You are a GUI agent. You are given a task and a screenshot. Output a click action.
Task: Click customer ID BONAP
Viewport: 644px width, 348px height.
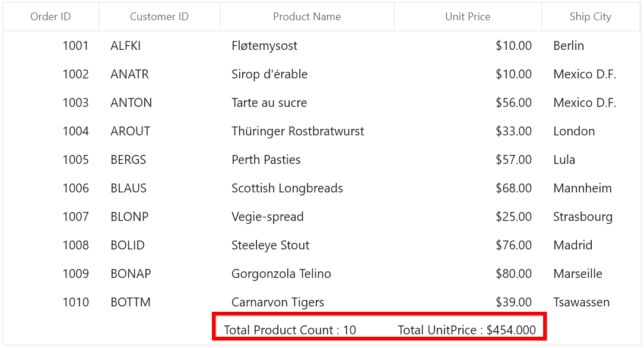point(131,274)
